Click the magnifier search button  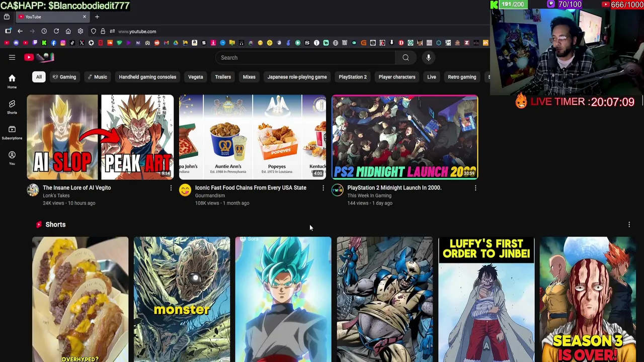(406, 57)
